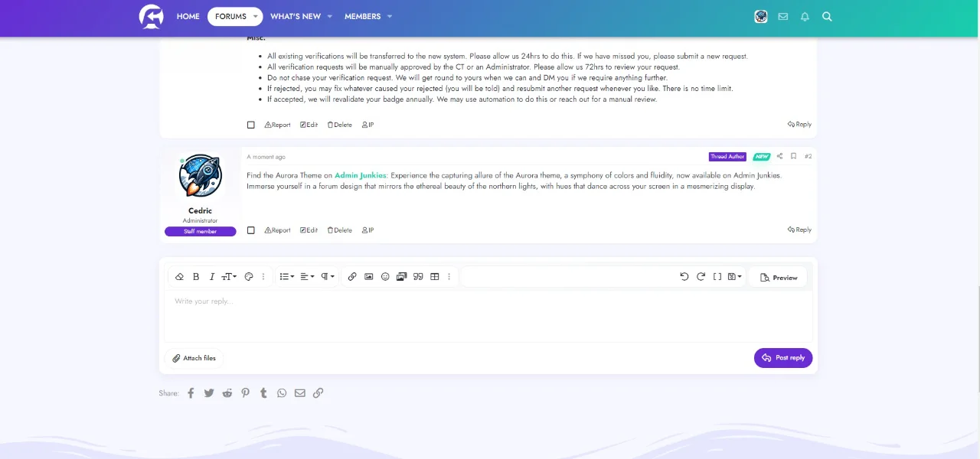The image size is (980, 459).
Task: Reply to Cedric's post #2
Action: coord(799,229)
